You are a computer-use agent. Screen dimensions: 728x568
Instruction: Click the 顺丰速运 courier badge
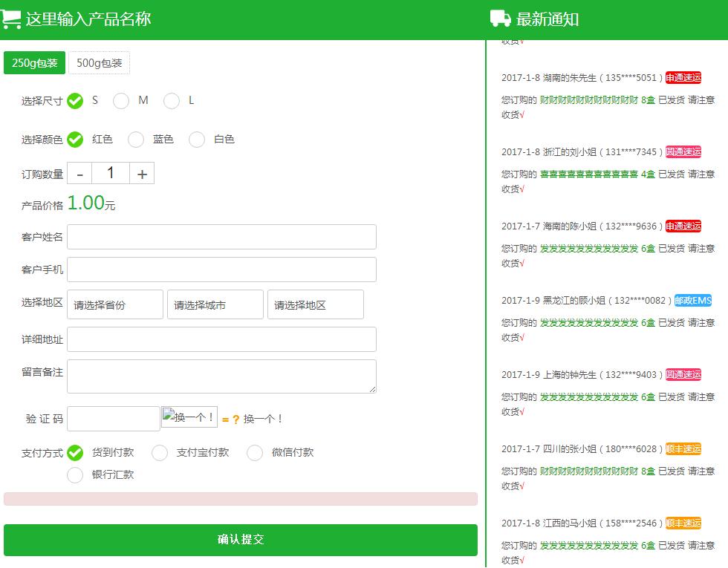[683, 448]
